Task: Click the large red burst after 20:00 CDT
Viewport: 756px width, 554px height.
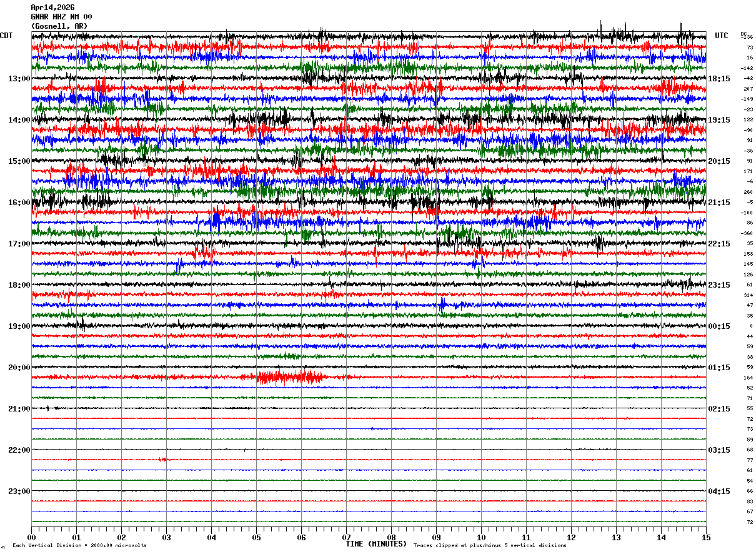Action: 289,377
